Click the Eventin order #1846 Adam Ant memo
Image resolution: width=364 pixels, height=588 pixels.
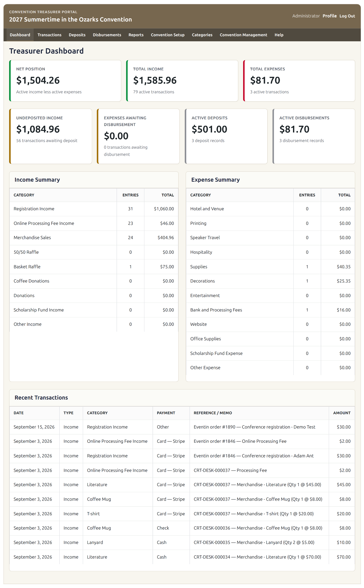254,456
